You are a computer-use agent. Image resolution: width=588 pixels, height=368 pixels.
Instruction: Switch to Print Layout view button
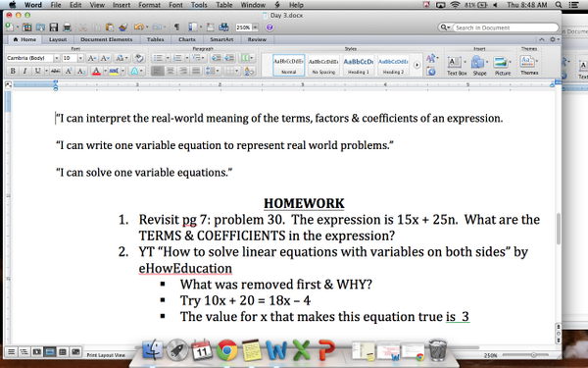tap(50, 352)
